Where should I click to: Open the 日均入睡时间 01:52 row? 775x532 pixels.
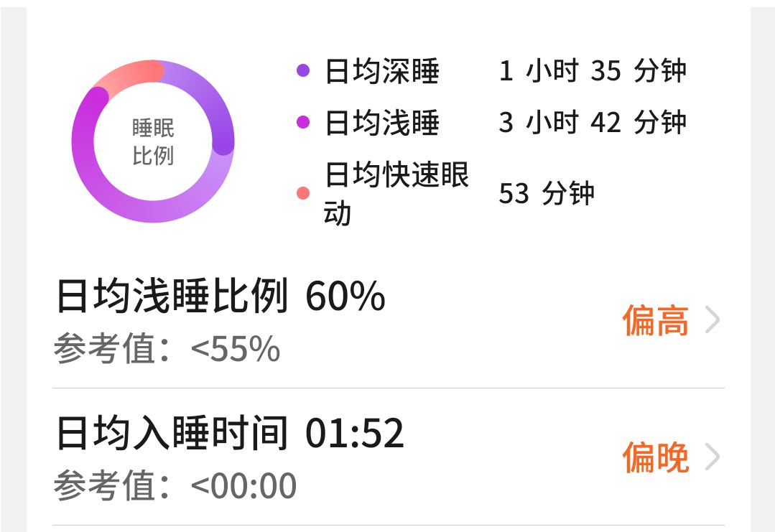click(230, 434)
